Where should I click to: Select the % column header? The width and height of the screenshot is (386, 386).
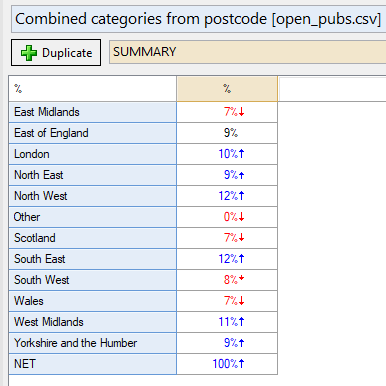click(227, 89)
